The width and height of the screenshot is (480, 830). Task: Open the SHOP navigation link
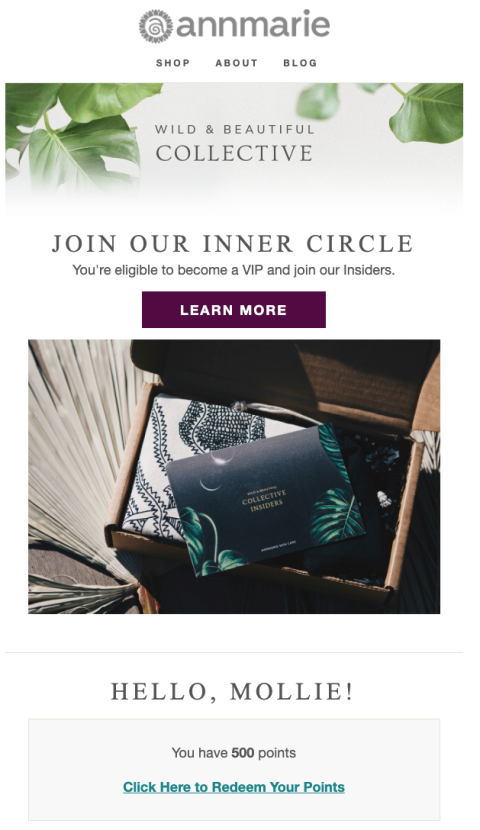173,63
